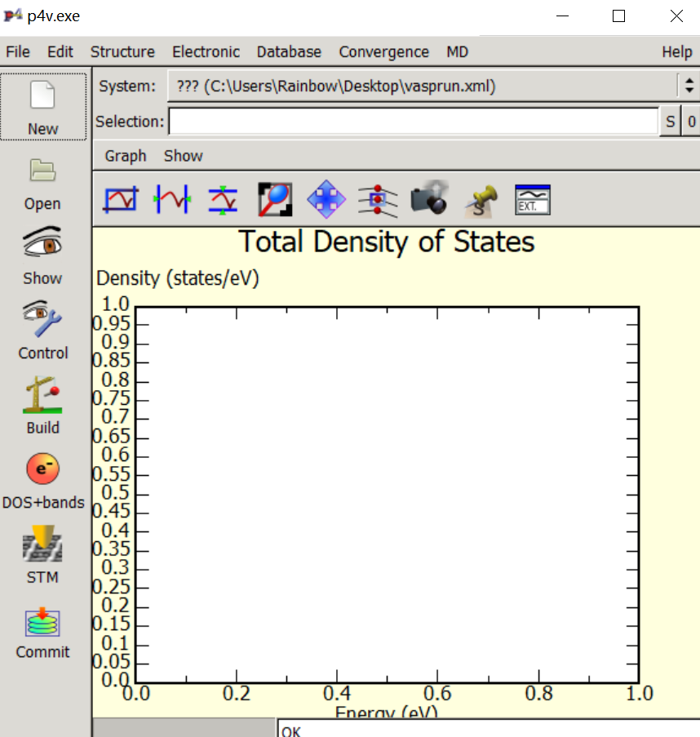Click the pushpin icon in graph toolbar

(481, 199)
